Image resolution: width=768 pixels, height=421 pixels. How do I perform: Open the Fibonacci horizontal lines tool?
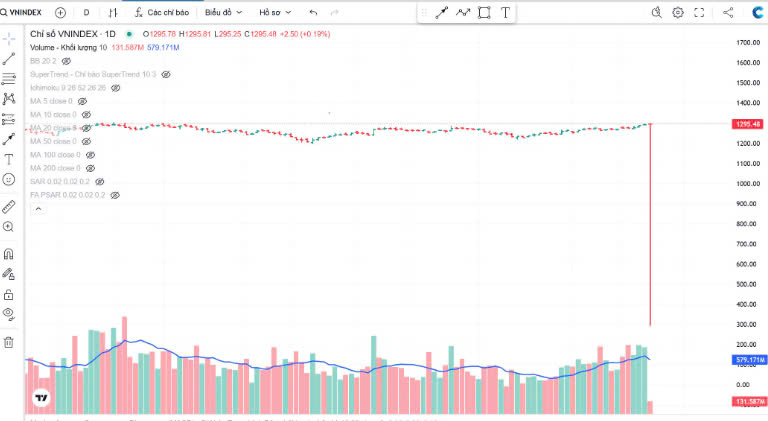(x=8, y=79)
